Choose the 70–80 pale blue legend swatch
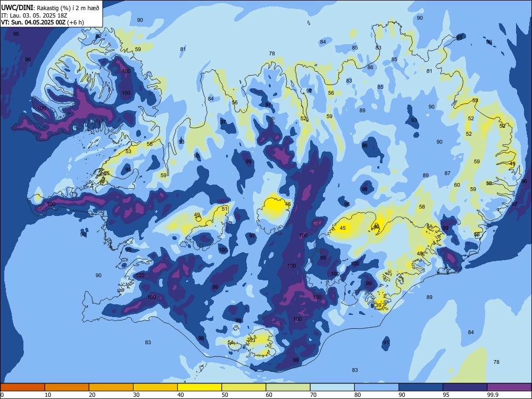The height and width of the screenshot is (399, 532). click(332, 387)
